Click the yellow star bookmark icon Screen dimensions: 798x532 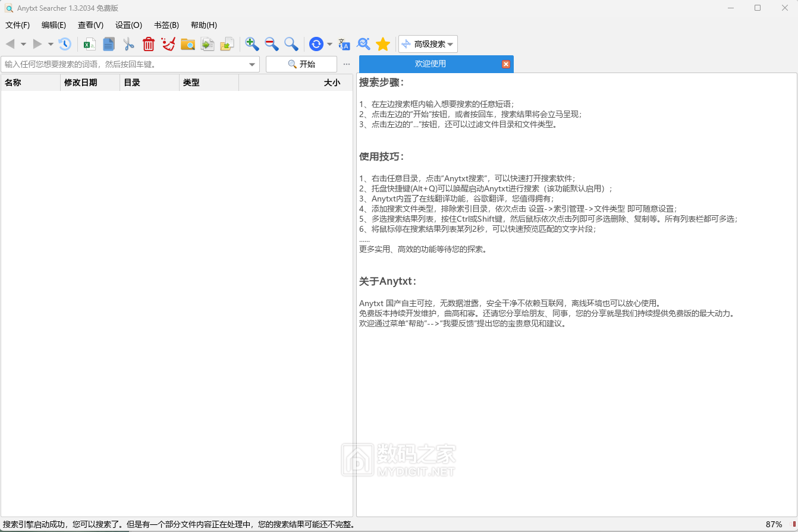pyautogui.click(x=383, y=44)
